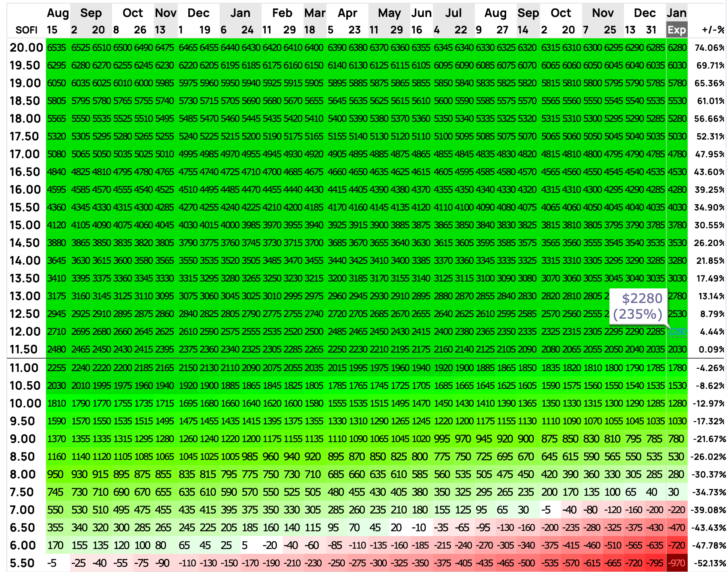Select the 11.00 stock price row label
Screen dimensions: 728x572
point(24,368)
